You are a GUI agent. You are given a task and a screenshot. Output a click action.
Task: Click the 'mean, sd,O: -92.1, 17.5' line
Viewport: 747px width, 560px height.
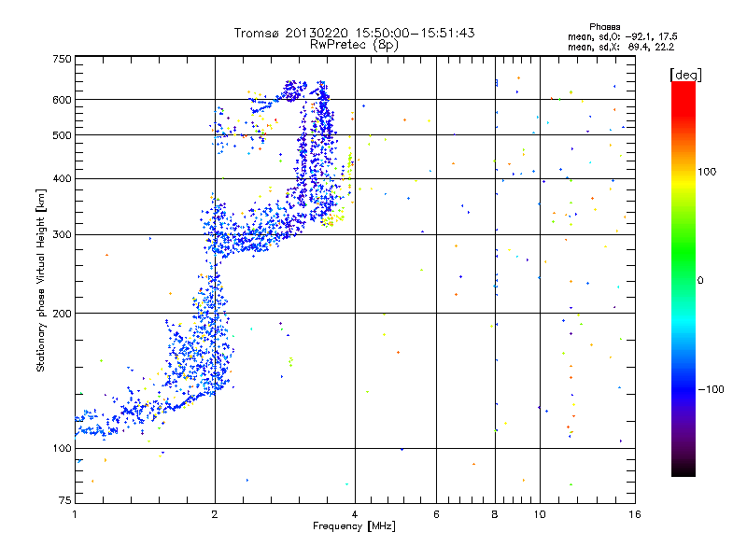tap(622, 36)
